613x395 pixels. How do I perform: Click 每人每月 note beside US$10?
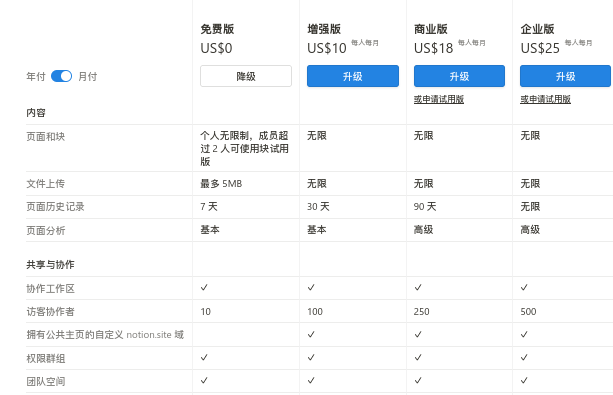pyautogui.click(x=365, y=43)
